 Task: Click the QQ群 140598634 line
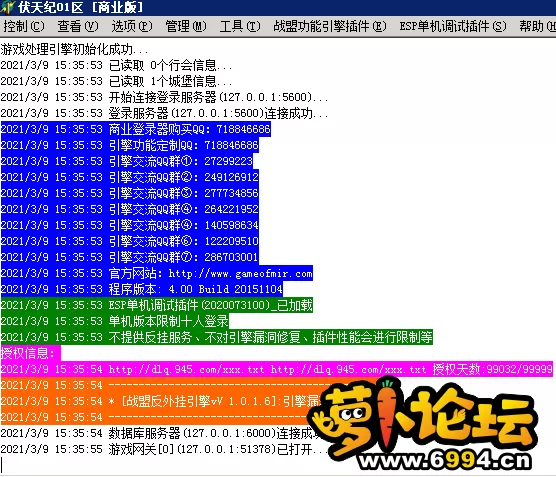pyautogui.click(x=130, y=225)
